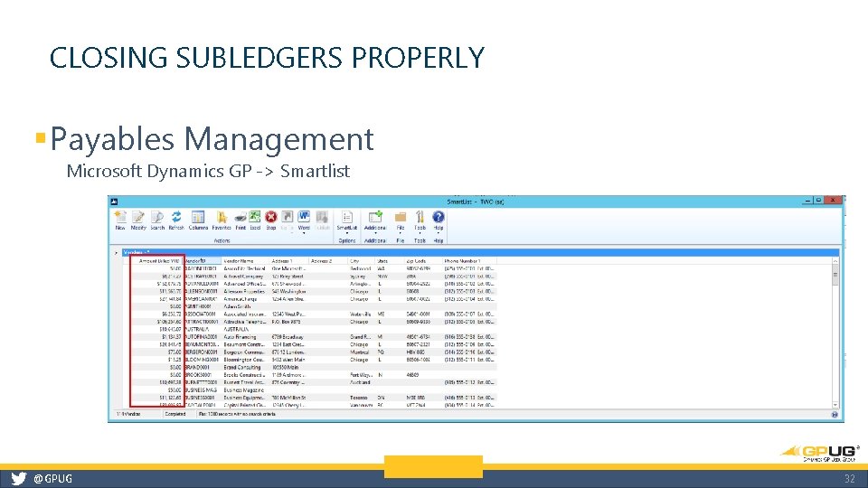The height and width of the screenshot is (488, 868).
Task: Click the scrollbar down arrow
Action: pyautogui.click(x=835, y=405)
